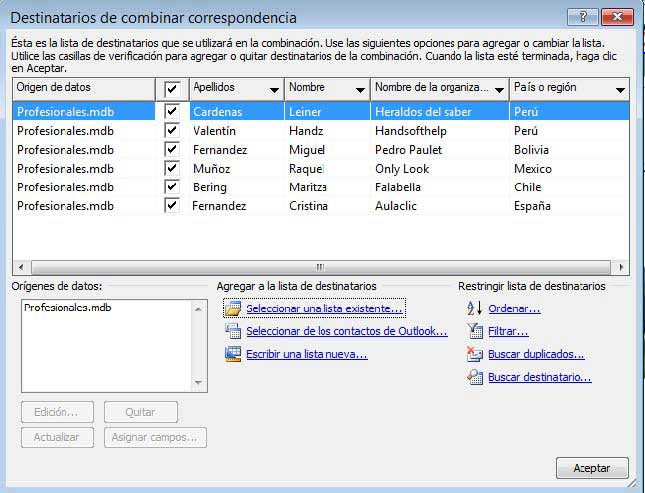Click the A-Z sort icon beside Ordenar
The image size is (645, 493).
coord(475,309)
